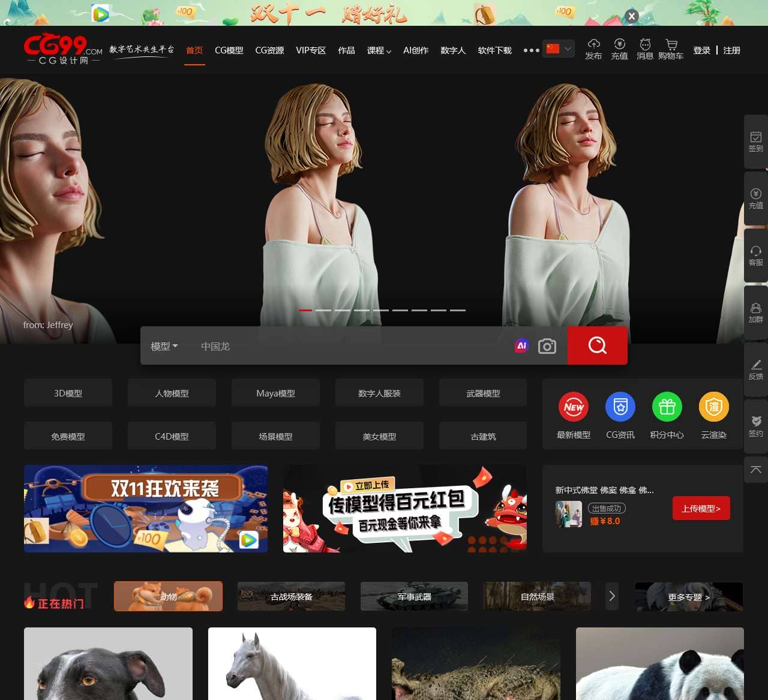The height and width of the screenshot is (700, 768).
Task: Click the 登录 login link
Action: point(701,50)
